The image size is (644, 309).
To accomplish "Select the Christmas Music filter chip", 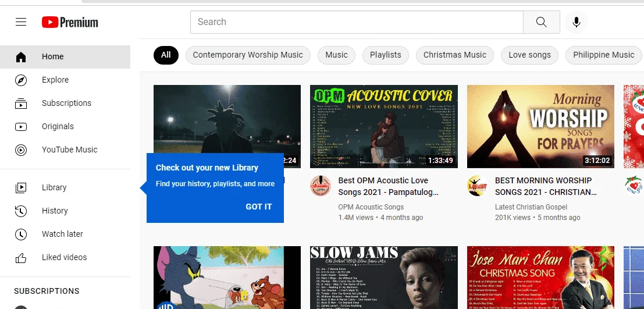I will coord(455,55).
